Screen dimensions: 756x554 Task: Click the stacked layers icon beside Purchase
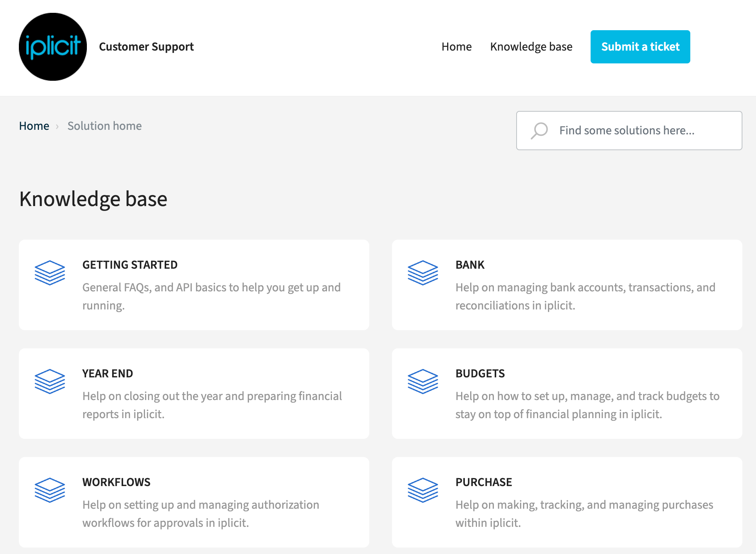tap(423, 490)
